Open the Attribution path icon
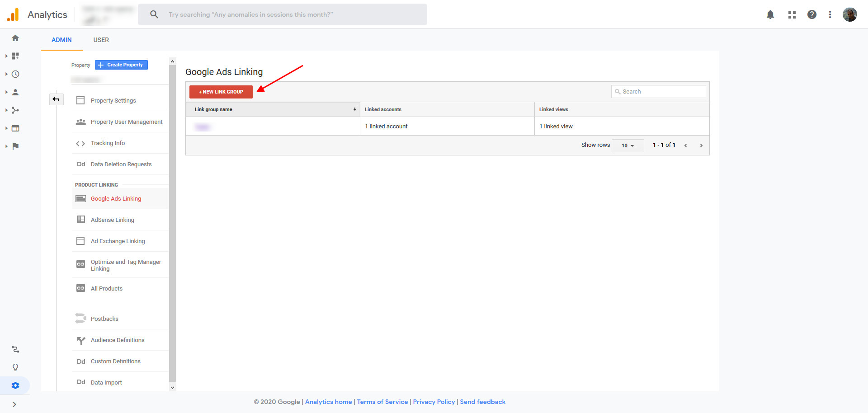The width and height of the screenshot is (868, 413). 15,349
